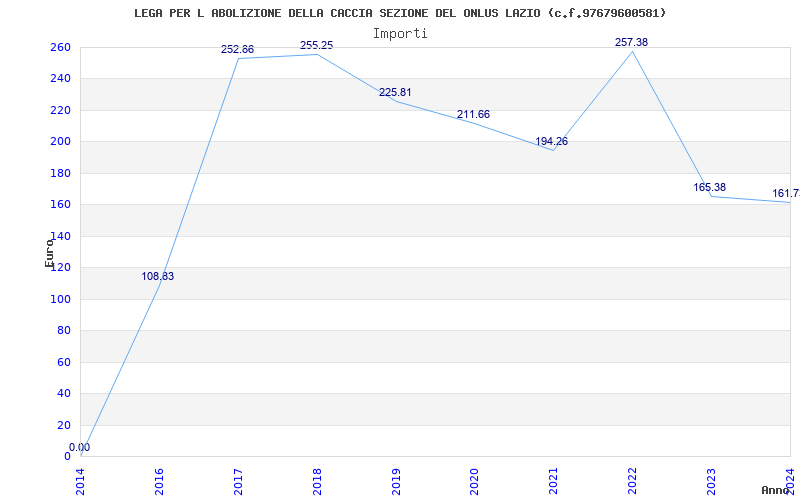800x500 pixels.
Task: Click the chart title mentioning LEGA PER L ABOLIZIONE
Action: (400, 13)
